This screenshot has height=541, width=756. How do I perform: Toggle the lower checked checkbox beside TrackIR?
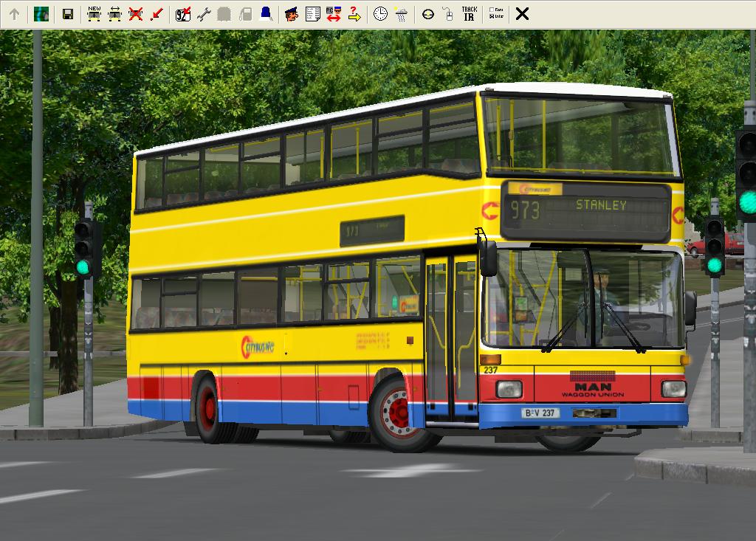coord(491,16)
